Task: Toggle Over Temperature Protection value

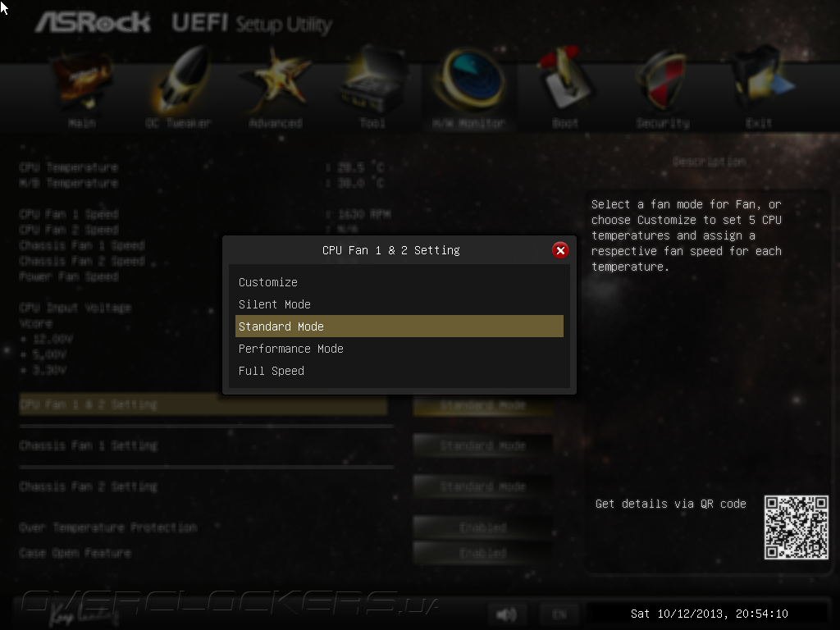Action: (x=482, y=527)
